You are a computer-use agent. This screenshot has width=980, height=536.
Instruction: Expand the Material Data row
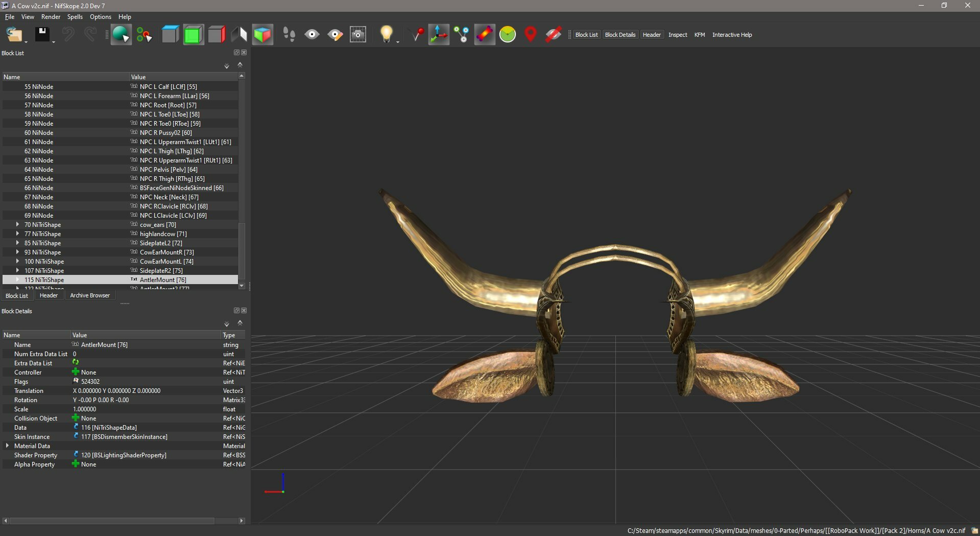point(7,446)
